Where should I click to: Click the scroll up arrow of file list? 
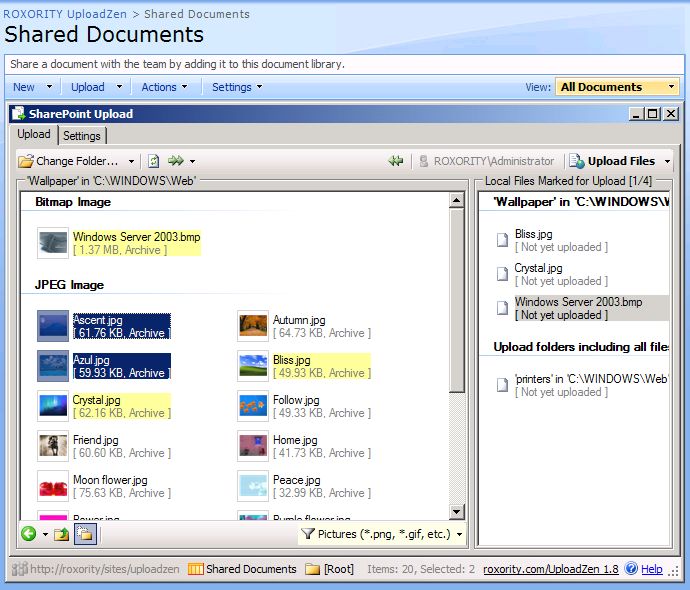click(x=456, y=201)
